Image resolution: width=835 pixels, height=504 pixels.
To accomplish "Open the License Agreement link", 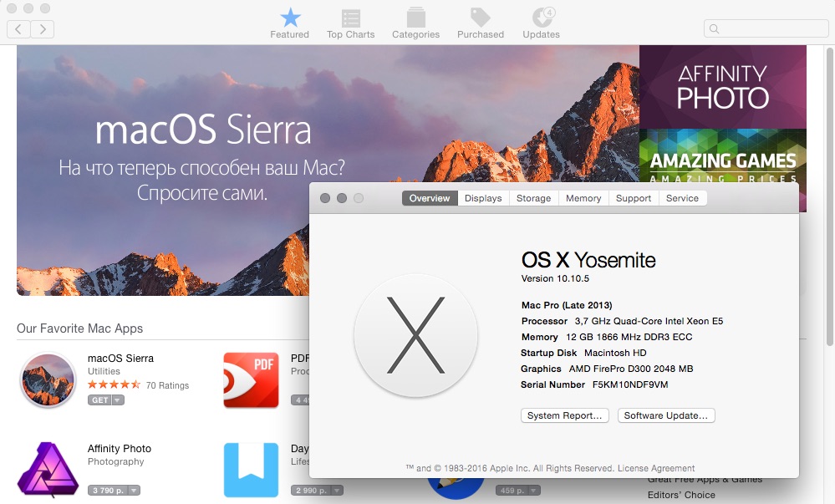I will [656, 468].
